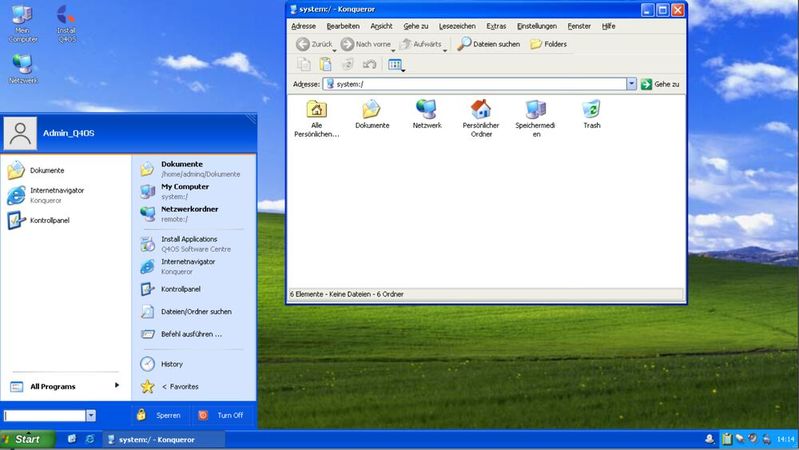Image resolution: width=799 pixels, height=450 pixels.
Task: Click the Sperren lock button
Action: 159,415
